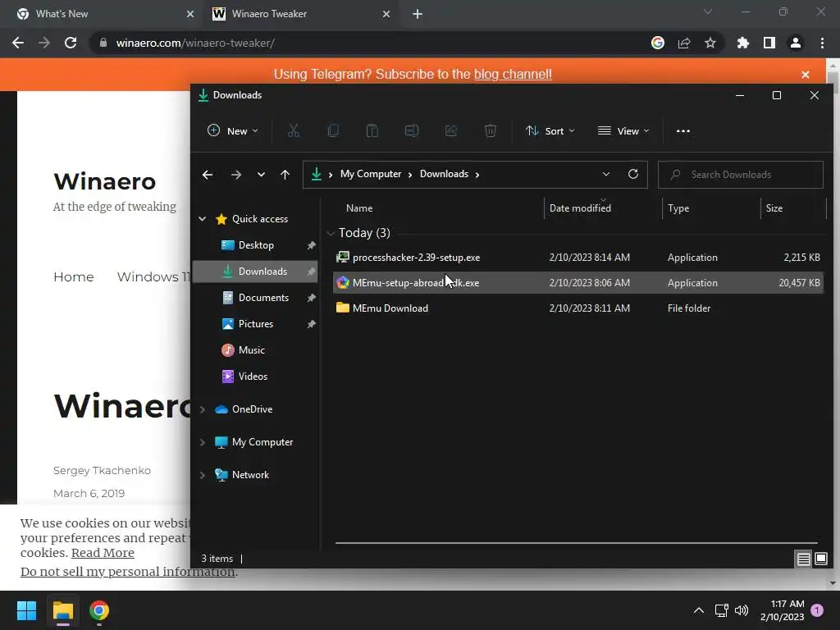Screen dimensions: 840x630
Task: Open Windows Start menu
Action: [x=26, y=610]
